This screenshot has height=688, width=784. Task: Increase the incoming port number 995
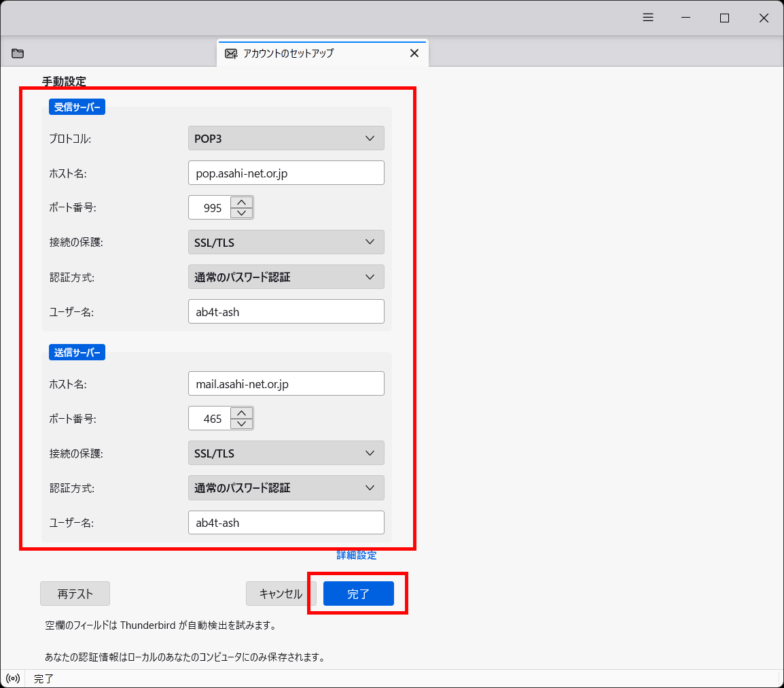[x=241, y=202]
